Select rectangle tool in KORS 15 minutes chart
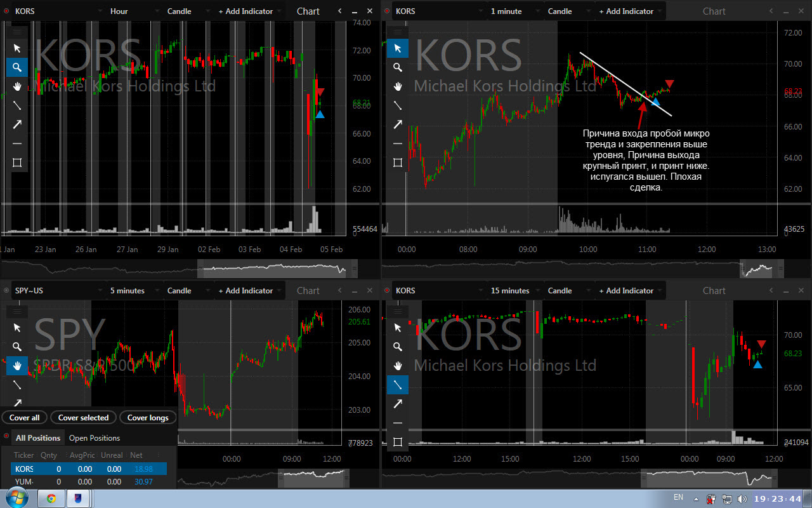This screenshot has width=812, height=508. [398, 442]
